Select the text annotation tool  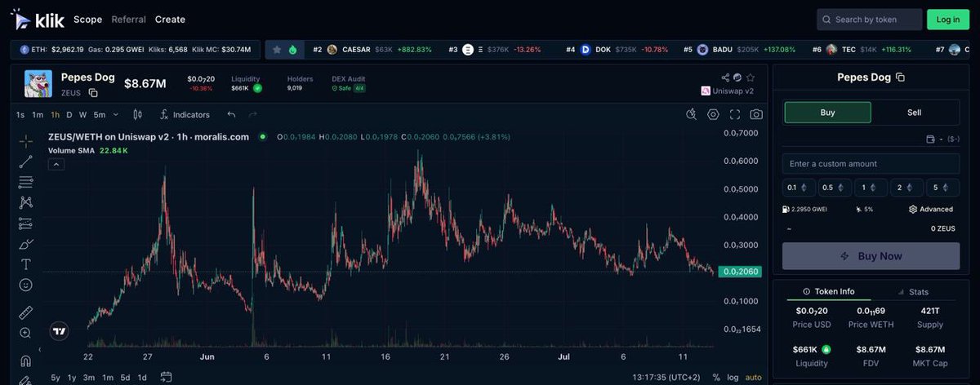[x=25, y=264]
